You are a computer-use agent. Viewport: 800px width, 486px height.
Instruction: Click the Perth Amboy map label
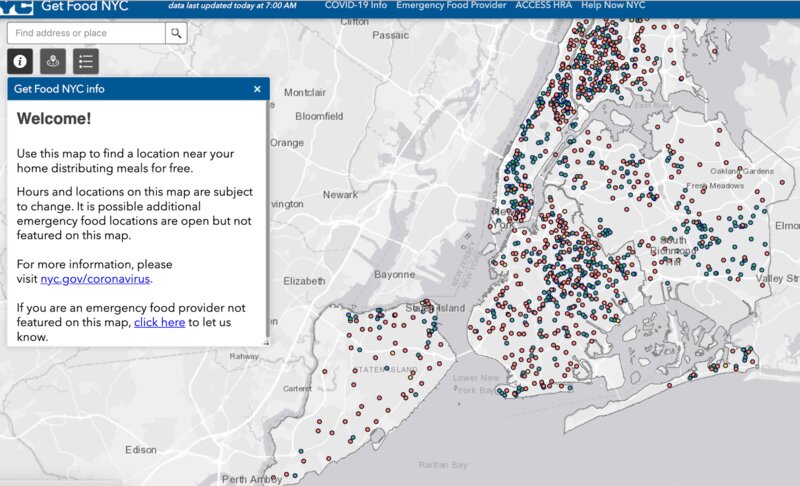252,479
